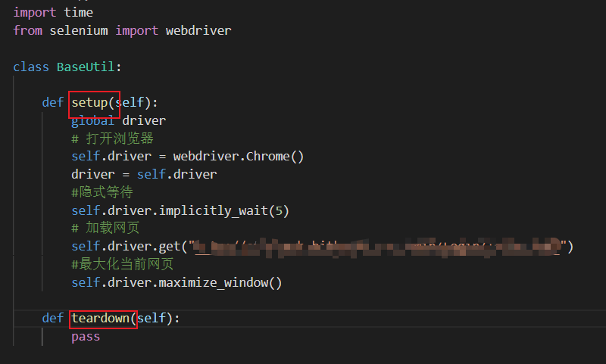The image size is (606, 364).
Task: Click 'self.driver.maximize_window()' line
Action: (x=176, y=282)
